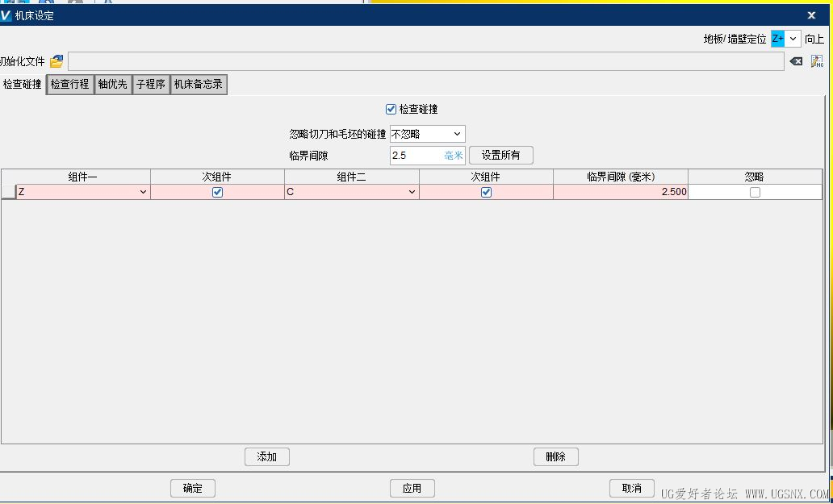Switch to the 检查行程 tab
Image resolution: width=833 pixels, height=504 pixels.
(x=70, y=84)
